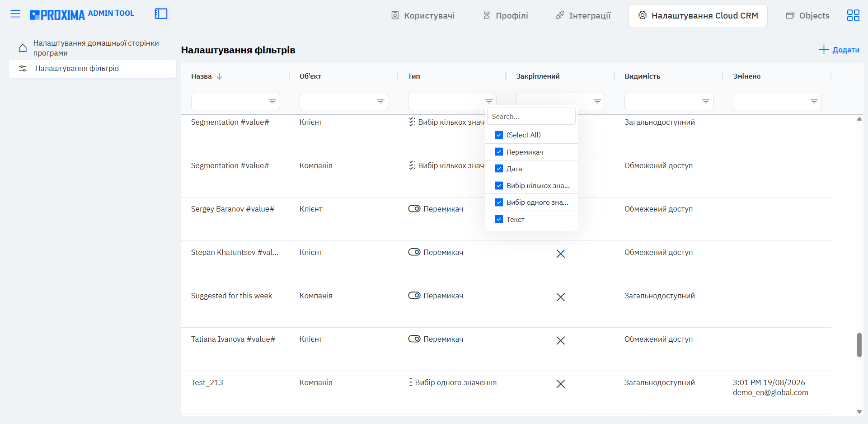The width and height of the screenshot is (868, 424).
Task: Switch to the Інтеграції tab
Action: pos(583,16)
